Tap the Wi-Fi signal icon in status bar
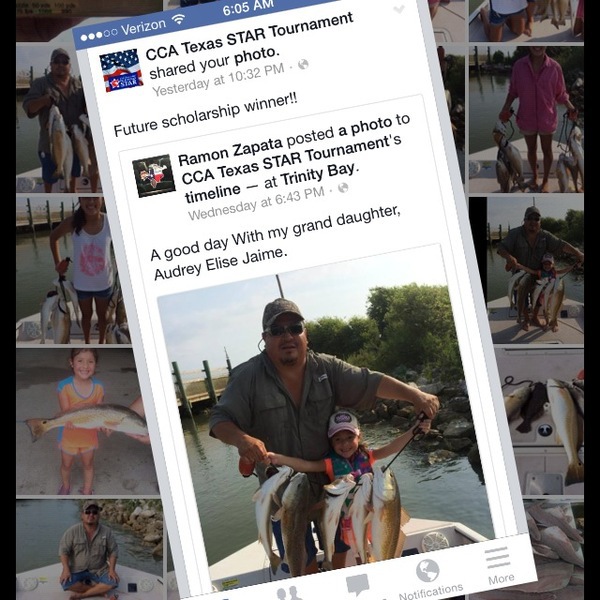This screenshot has height=600, width=600. (178, 19)
